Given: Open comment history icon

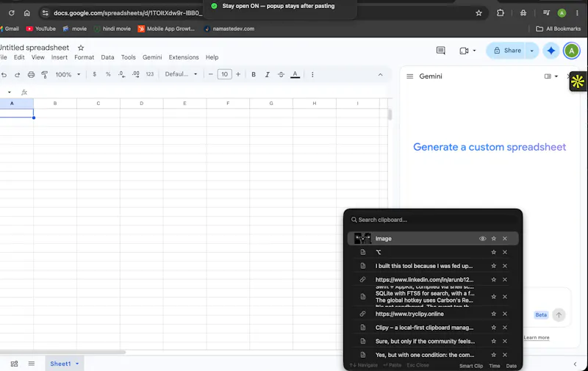Looking at the screenshot, I should click(x=441, y=51).
